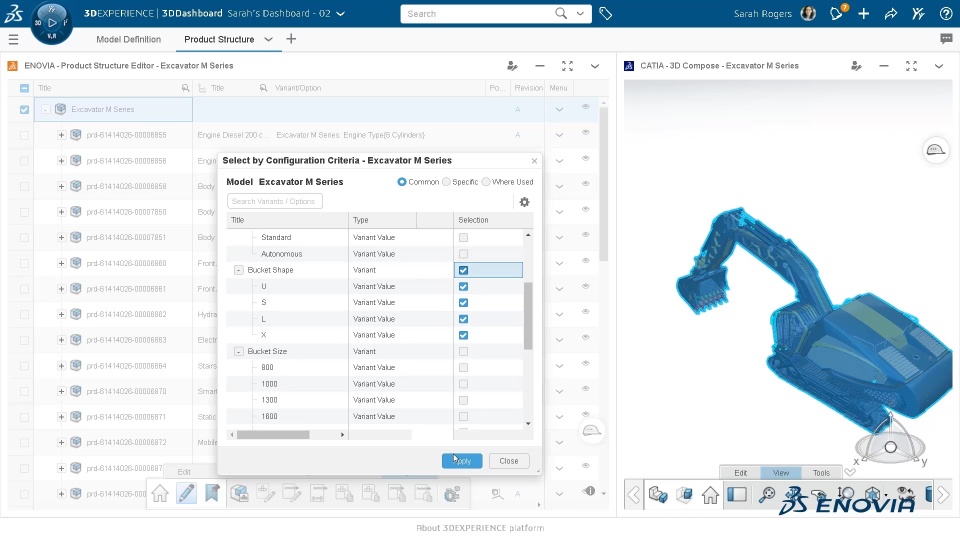Click the Home icon in CATIA bottom toolbar
Image resolution: width=960 pixels, height=540 pixels.
(710, 495)
